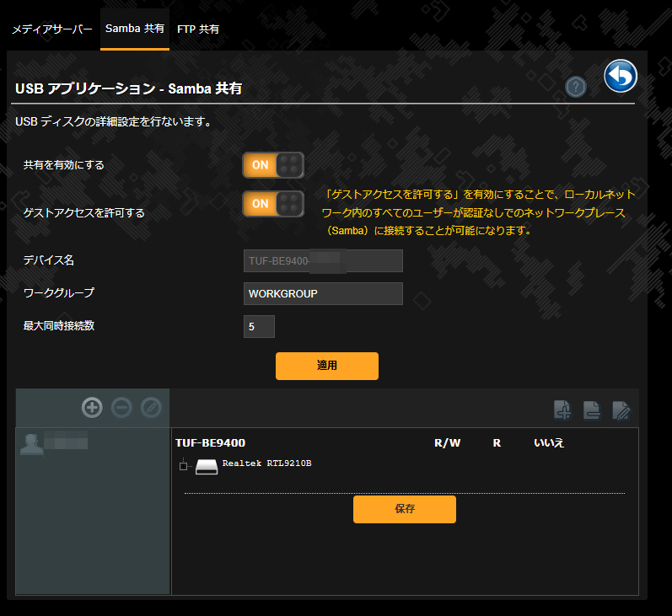Viewport: 672px width, 616px height.
Task: Open the help question mark icon
Action: pos(576,86)
